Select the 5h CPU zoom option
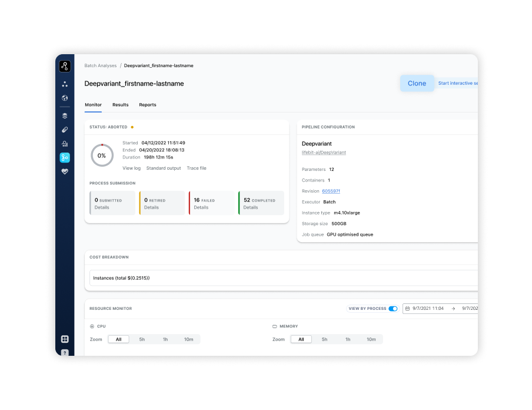532x410 pixels. 142,339
